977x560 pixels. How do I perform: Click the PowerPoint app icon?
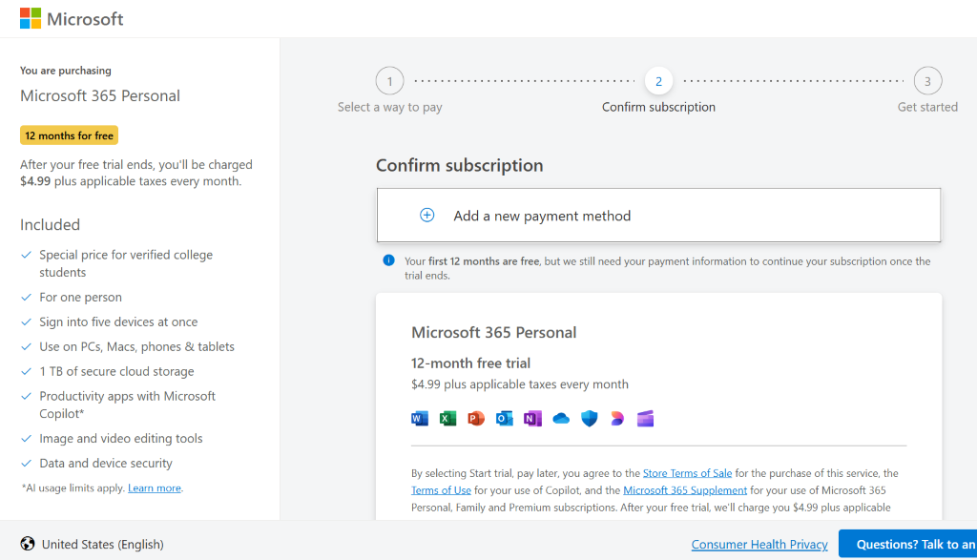tap(476, 418)
